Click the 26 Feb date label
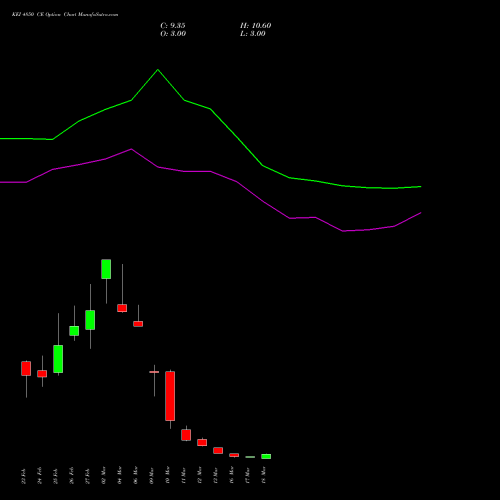The image size is (500, 500). [x=72, y=476]
